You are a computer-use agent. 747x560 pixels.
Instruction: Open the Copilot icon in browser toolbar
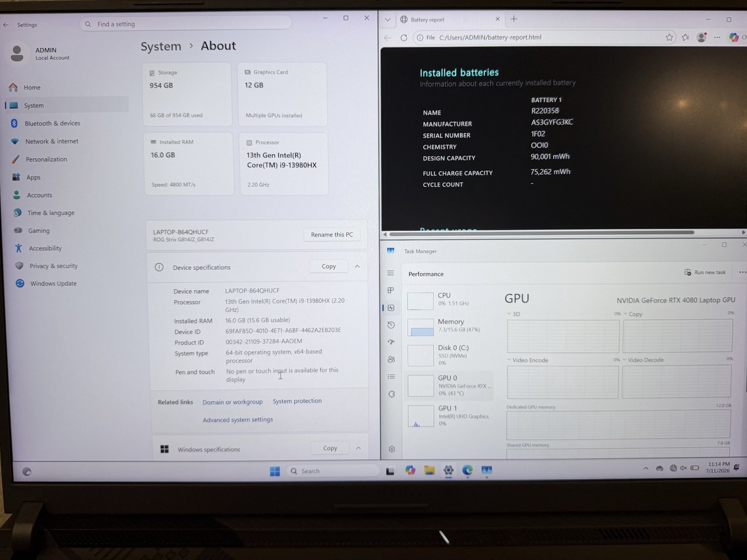734,37
